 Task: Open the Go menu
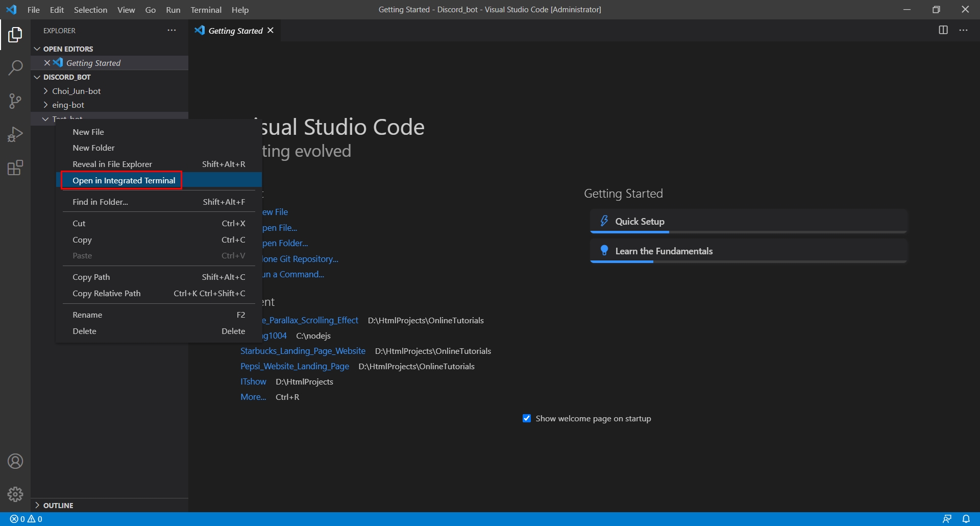click(x=150, y=10)
